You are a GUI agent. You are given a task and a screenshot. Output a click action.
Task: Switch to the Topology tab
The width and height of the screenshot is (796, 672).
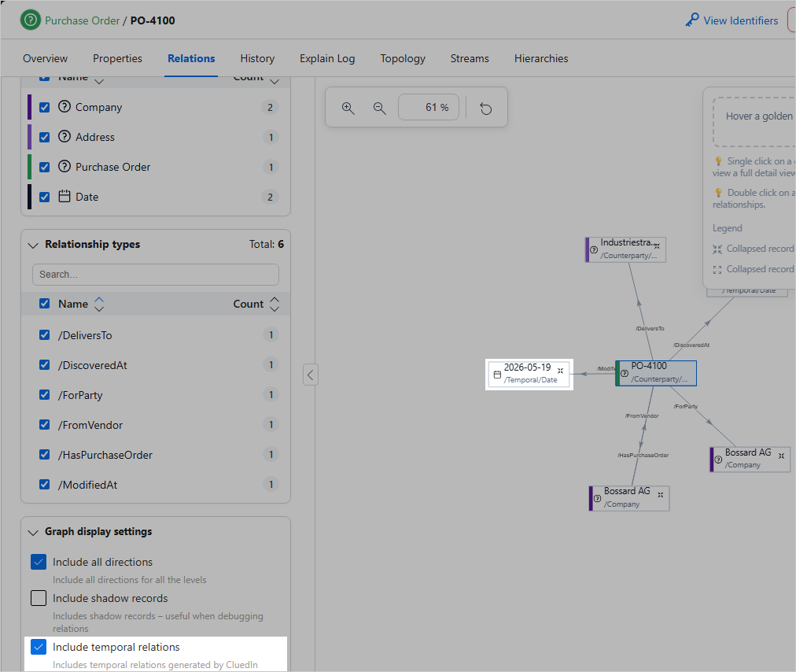pos(403,58)
